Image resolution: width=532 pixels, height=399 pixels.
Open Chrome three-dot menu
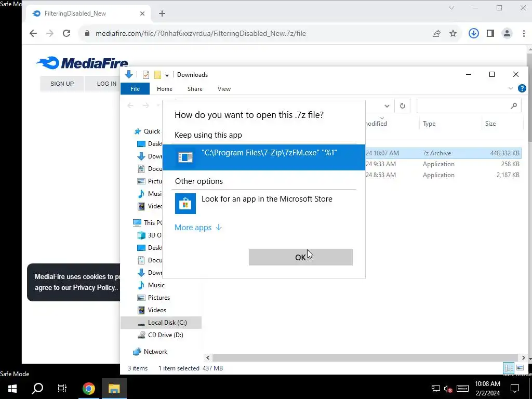coord(524,33)
